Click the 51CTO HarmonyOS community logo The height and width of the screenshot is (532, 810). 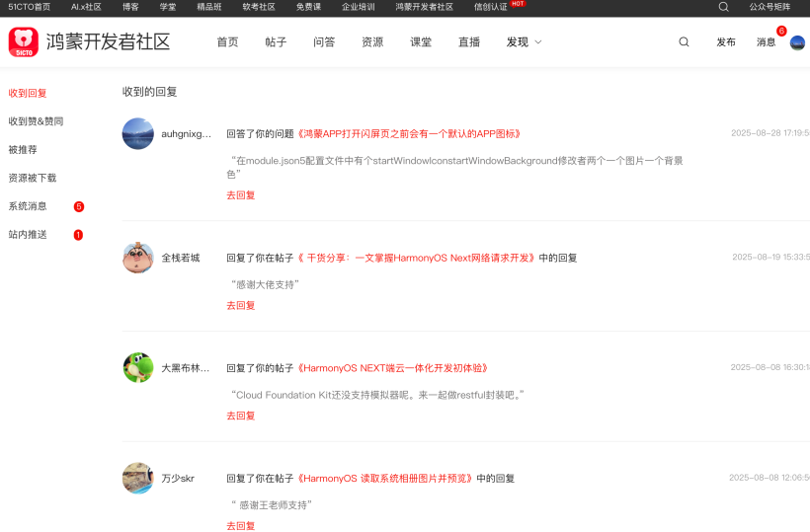[89, 42]
